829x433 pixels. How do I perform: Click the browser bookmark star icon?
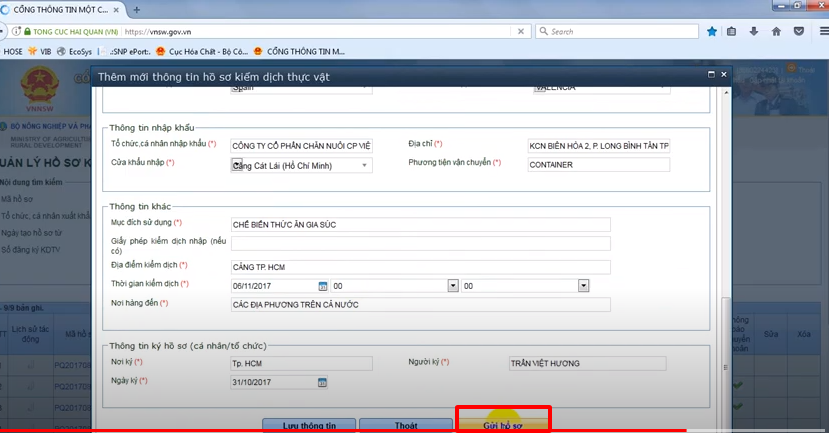(712, 31)
